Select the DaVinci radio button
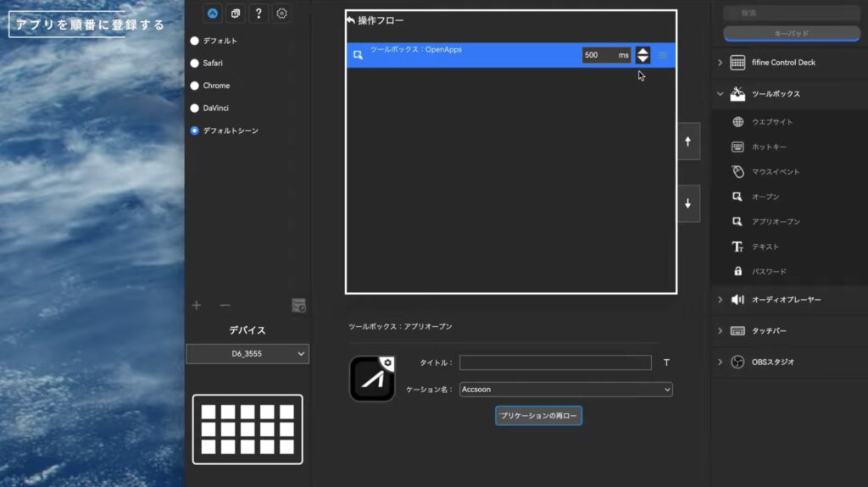Screen dimensions: 868x487 pyautogui.click(x=195, y=108)
